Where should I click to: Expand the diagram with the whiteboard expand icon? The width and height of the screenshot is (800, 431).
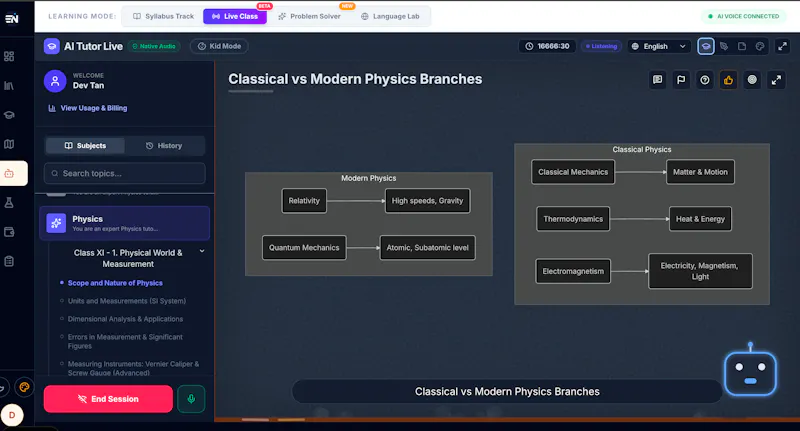pos(776,80)
